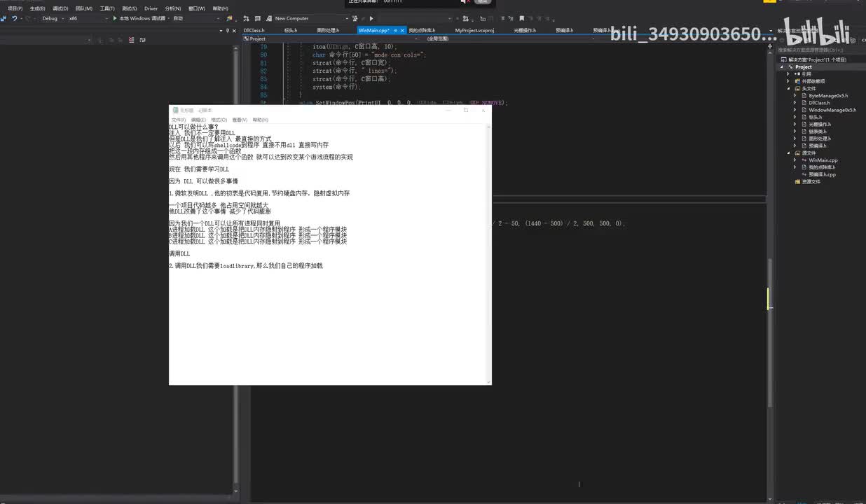The height and width of the screenshot is (504, 866).
Task: Expand the 外部依赖项 node
Action: (788, 81)
